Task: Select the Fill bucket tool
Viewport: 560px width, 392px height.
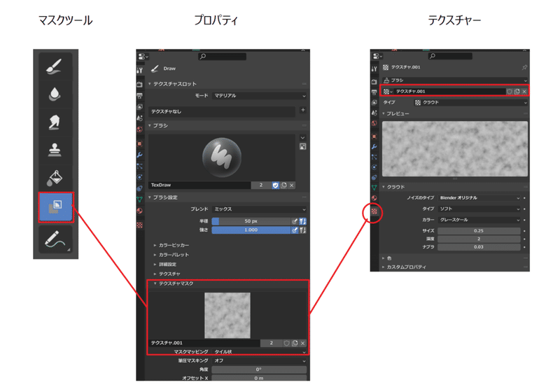Action: [55, 178]
